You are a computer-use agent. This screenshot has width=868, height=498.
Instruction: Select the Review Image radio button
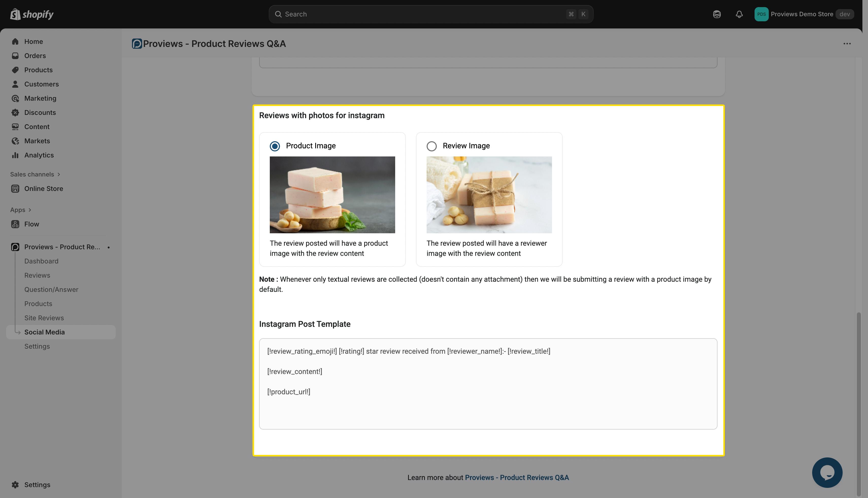431,146
